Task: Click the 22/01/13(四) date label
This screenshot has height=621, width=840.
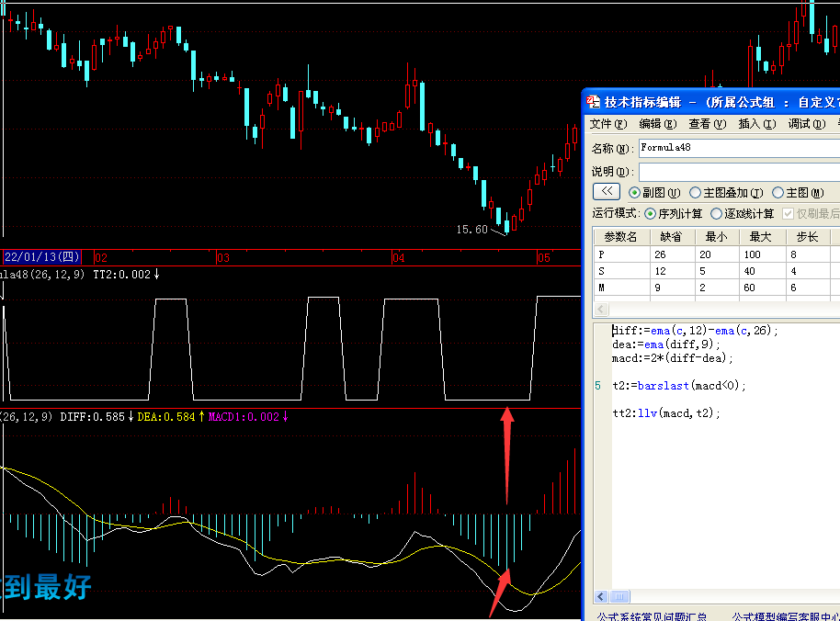Action: click(41, 257)
